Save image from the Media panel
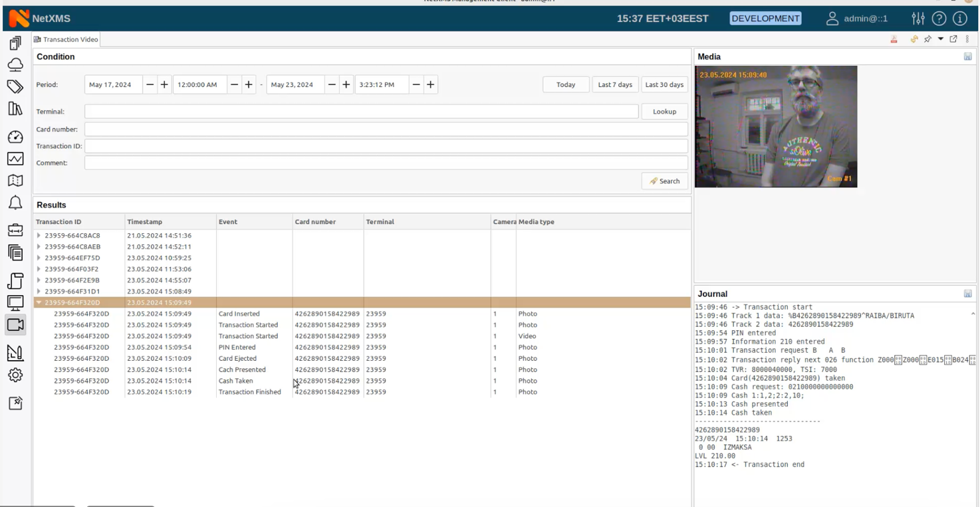Viewport: 980px width, 507px height. click(x=967, y=56)
